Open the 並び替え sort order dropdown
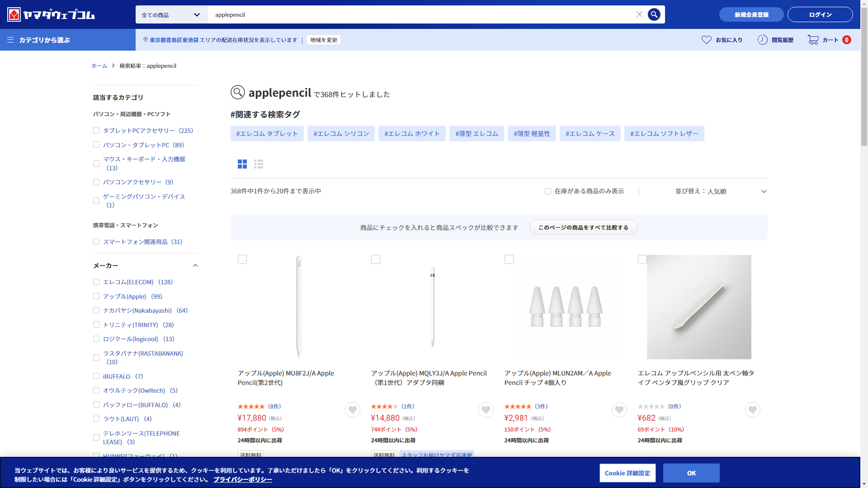The height and width of the screenshot is (488, 868). (x=721, y=191)
